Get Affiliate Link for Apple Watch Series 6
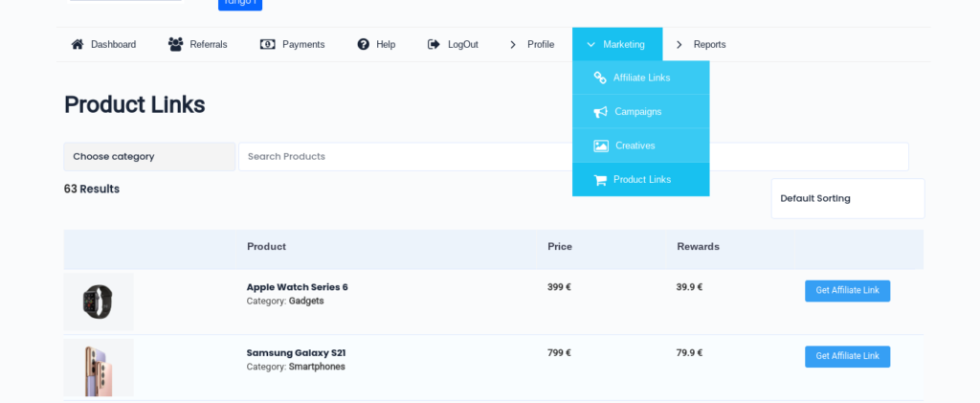 (848, 291)
